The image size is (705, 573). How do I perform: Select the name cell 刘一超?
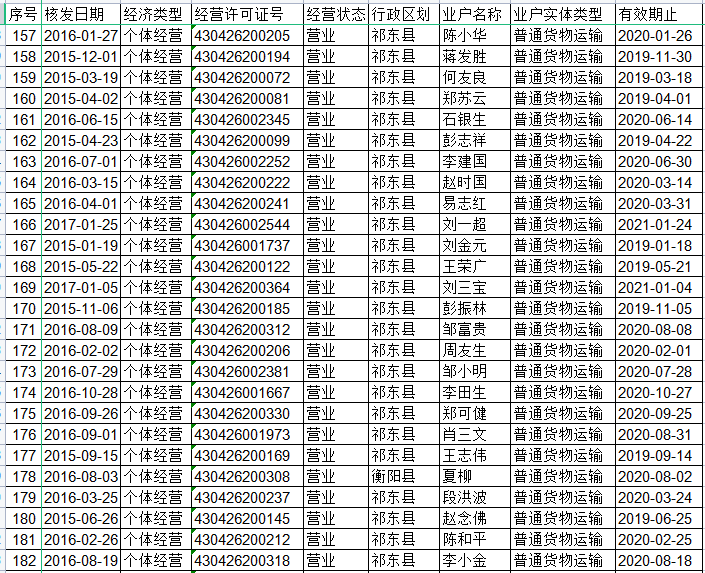tap(464, 225)
